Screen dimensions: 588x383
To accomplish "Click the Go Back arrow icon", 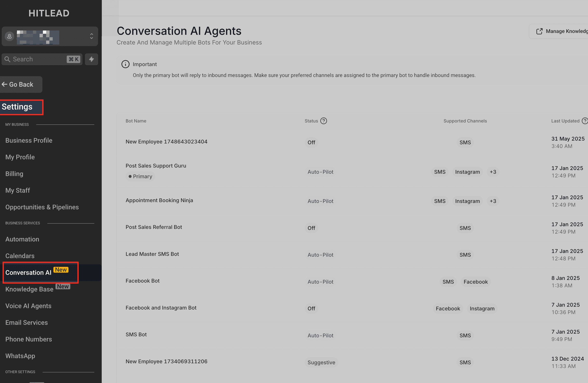I will [4, 84].
